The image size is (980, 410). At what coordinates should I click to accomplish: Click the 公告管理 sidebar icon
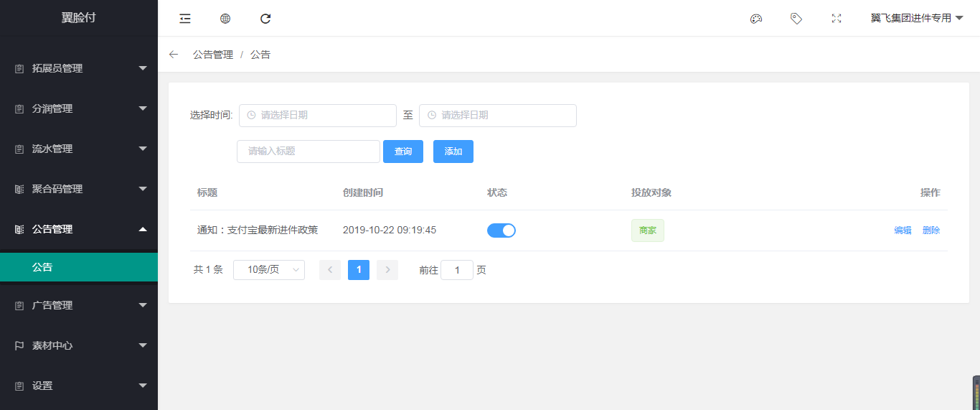pyautogui.click(x=19, y=230)
